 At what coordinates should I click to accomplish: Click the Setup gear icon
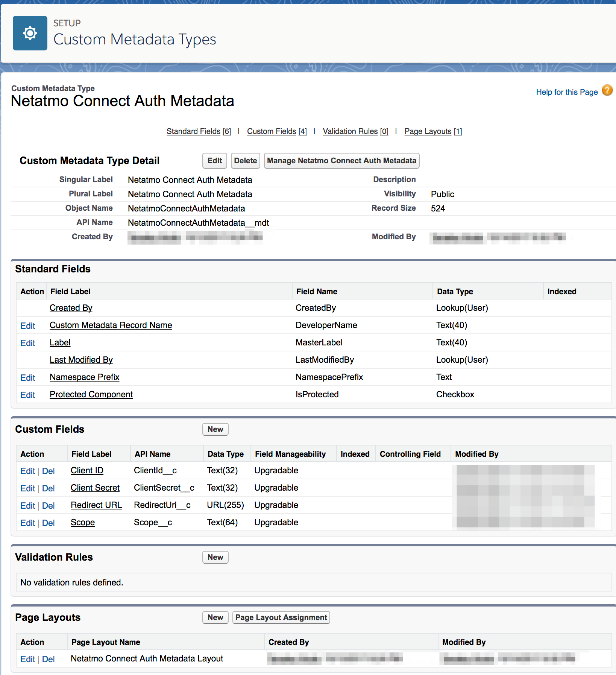click(30, 33)
